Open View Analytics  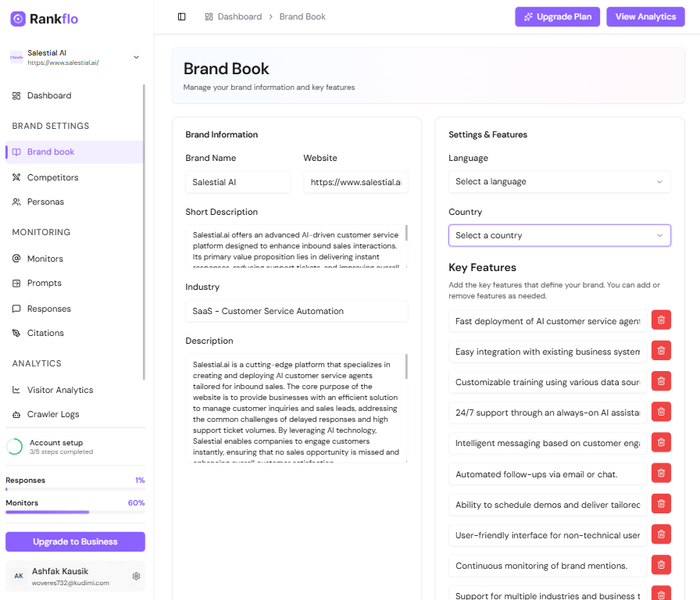(645, 16)
